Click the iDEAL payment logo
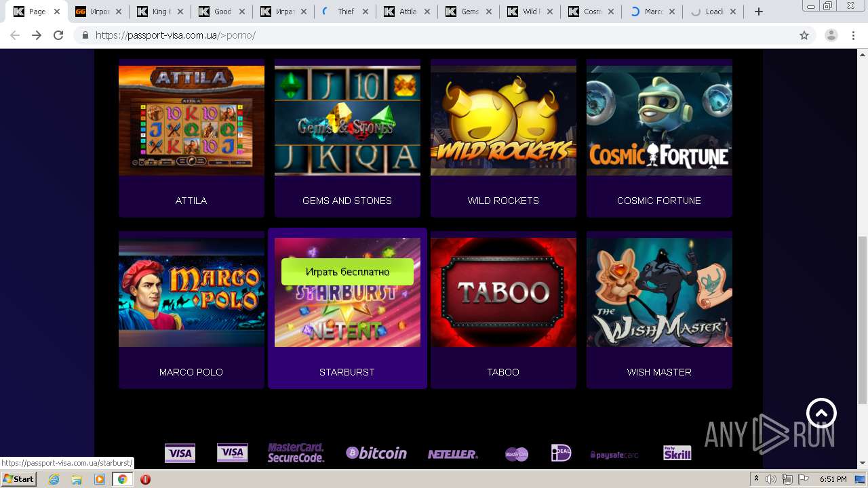Image resolution: width=868 pixels, height=488 pixels. [561, 453]
